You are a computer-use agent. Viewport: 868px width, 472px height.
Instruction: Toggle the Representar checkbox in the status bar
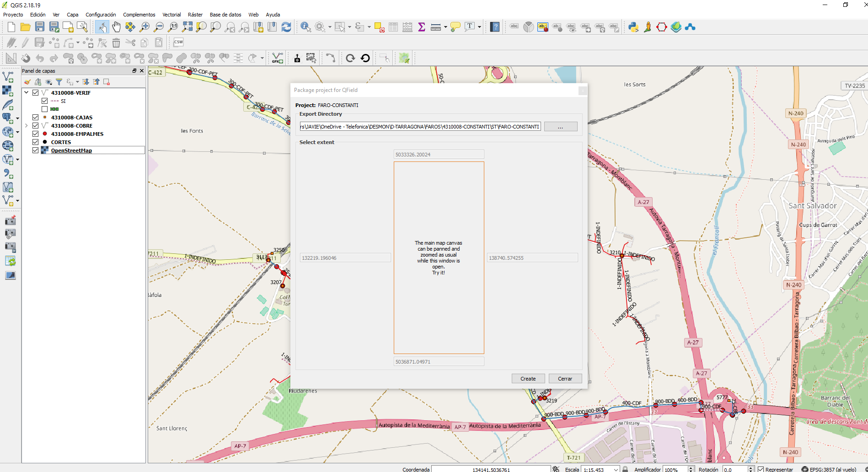(x=761, y=469)
